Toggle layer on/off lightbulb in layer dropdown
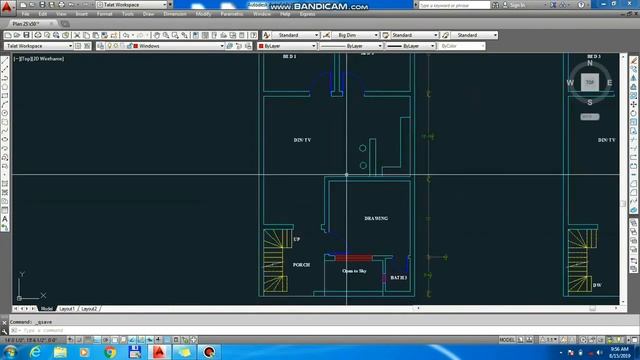640x360 pixels. [x=109, y=46]
